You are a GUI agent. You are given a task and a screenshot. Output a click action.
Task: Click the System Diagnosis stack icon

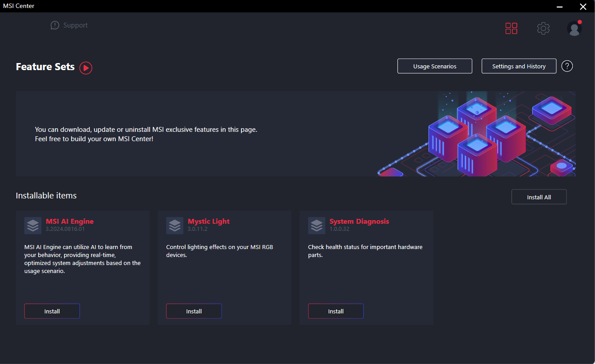[x=317, y=226]
